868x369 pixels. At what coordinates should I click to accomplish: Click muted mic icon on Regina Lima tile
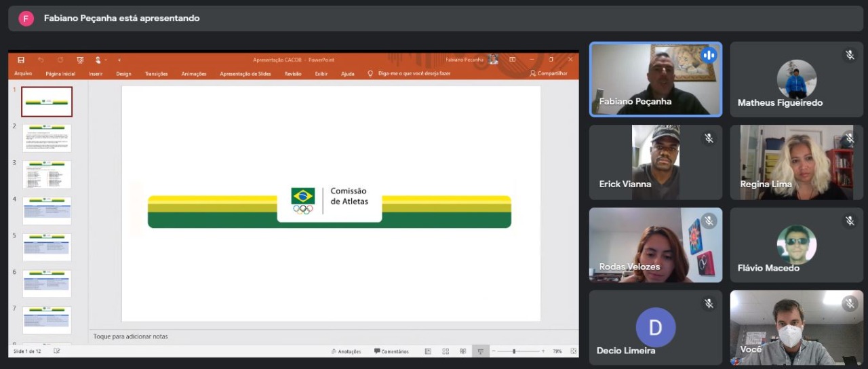tap(850, 138)
